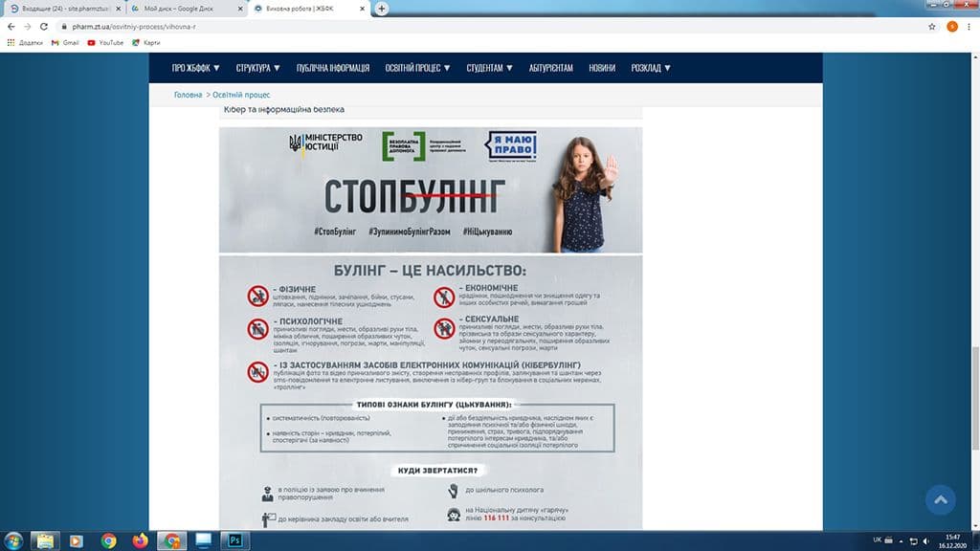The width and height of the screenshot is (980, 551).
Task: Reload the current page
Action: [44, 27]
